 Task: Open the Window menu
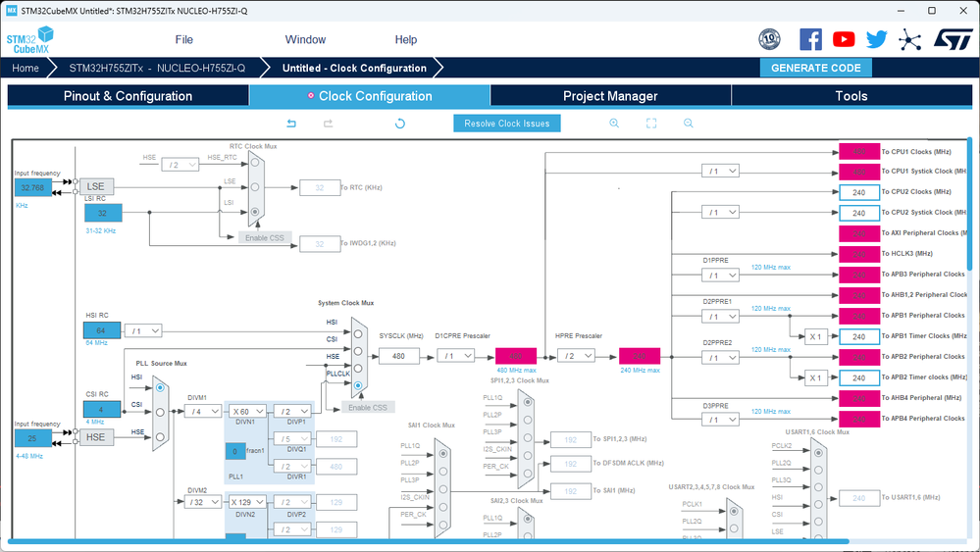pyautogui.click(x=305, y=39)
